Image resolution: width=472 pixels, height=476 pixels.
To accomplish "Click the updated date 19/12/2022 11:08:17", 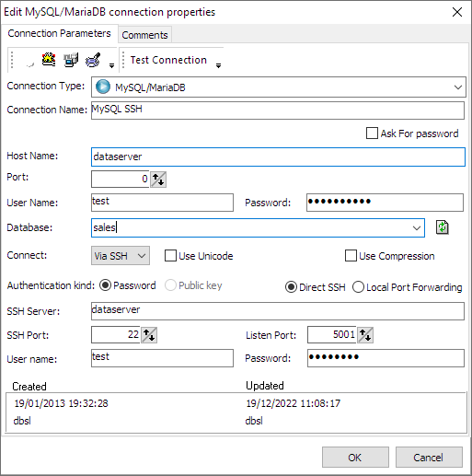I will pos(294,403).
